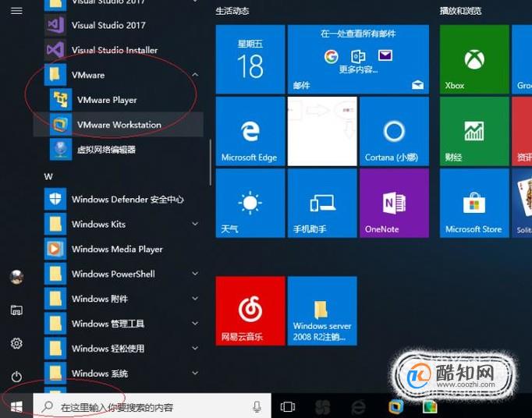
Task: Click the Windows Start button
Action: pos(16,406)
